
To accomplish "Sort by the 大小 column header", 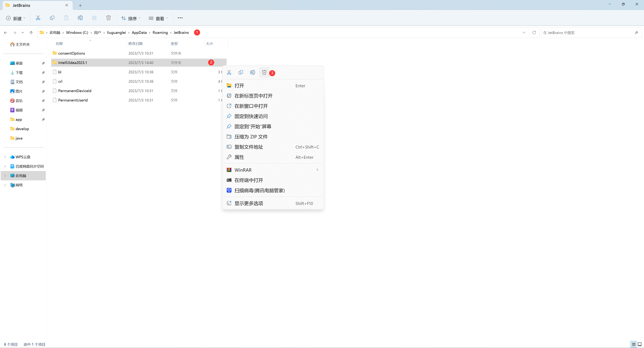I will pos(209,44).
